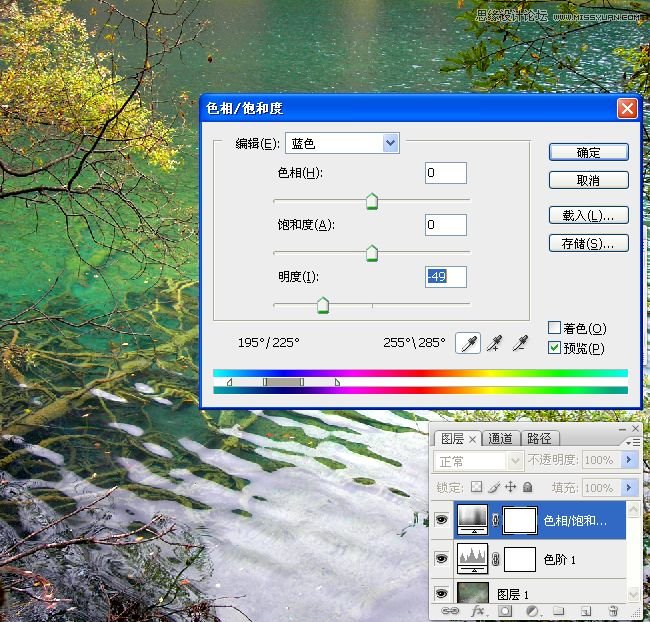Minimize the Layers panel
The image size is (650, 622).
tap(622, 429)
